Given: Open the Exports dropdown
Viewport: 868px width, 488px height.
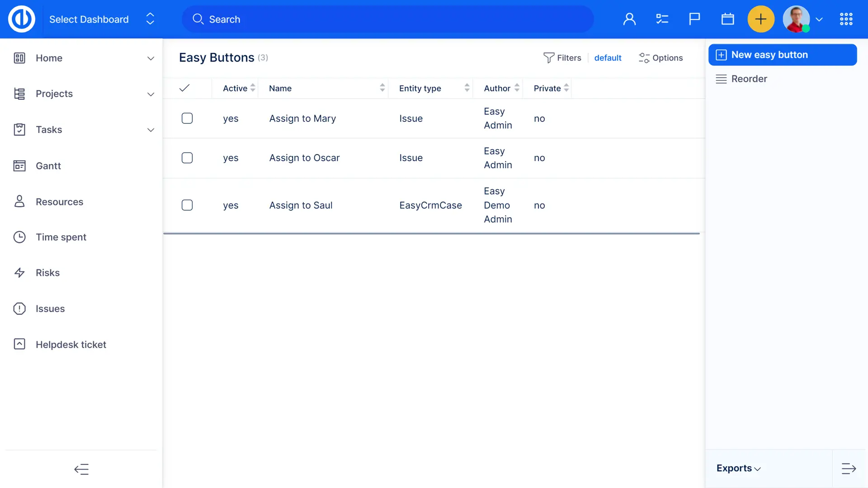Looking at the screenshot, I should click(x=738, y=469).
